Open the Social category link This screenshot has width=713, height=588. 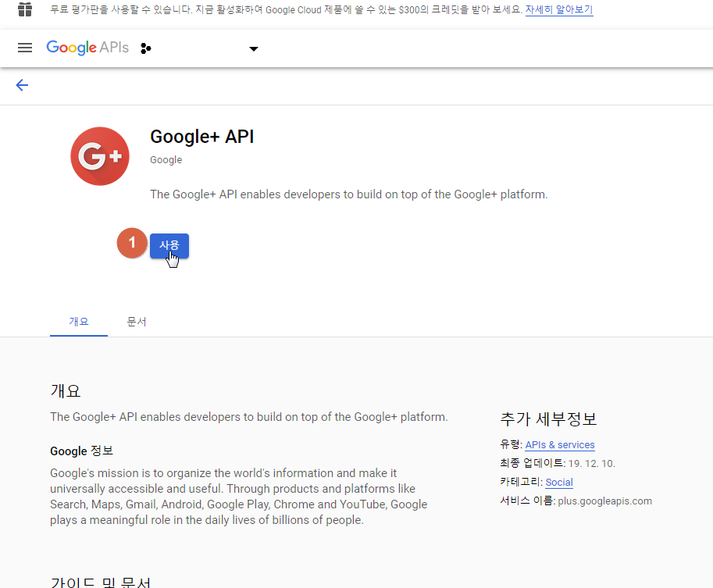(x=559, y=482)
